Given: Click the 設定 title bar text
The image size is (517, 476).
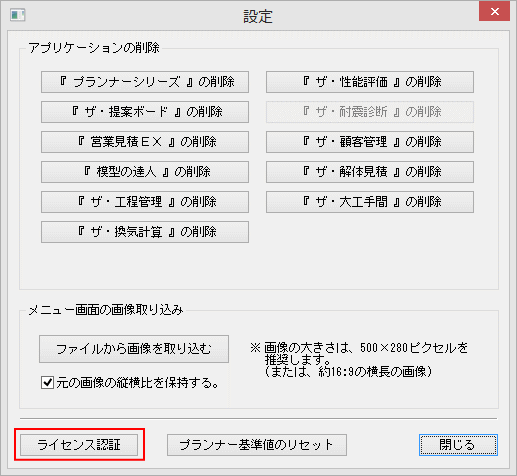Looking at the screenshot, I should point(258,16).
